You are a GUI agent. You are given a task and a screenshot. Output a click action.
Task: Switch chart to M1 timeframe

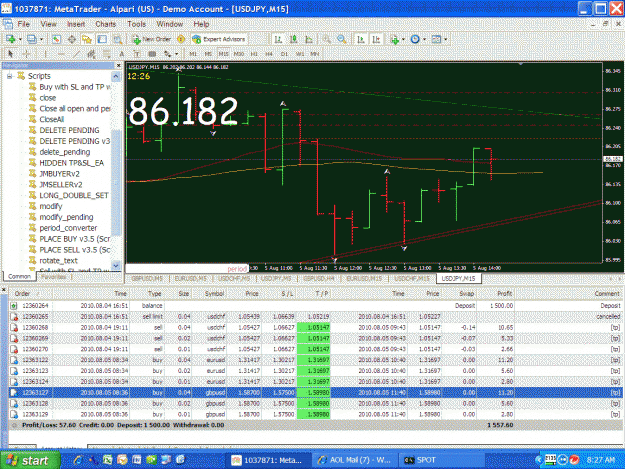tap(193, 53)
